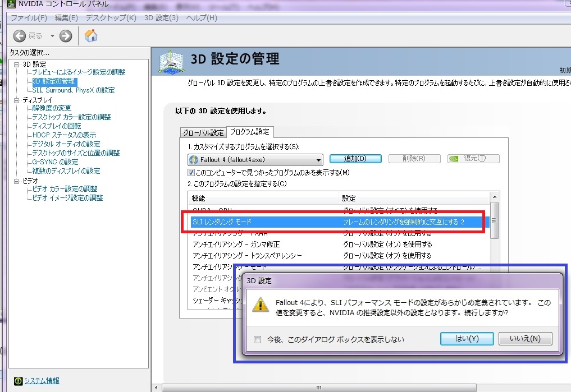The height and width of the screenshot is (392, 571).
Task: Click the Back arrow navigation icon
Action: [x=20, y=36]
